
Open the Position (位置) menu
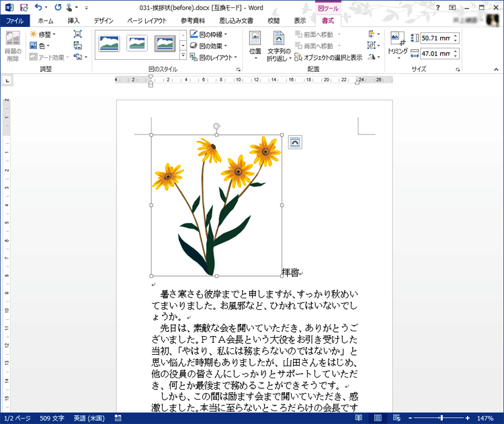click(255, 46)
